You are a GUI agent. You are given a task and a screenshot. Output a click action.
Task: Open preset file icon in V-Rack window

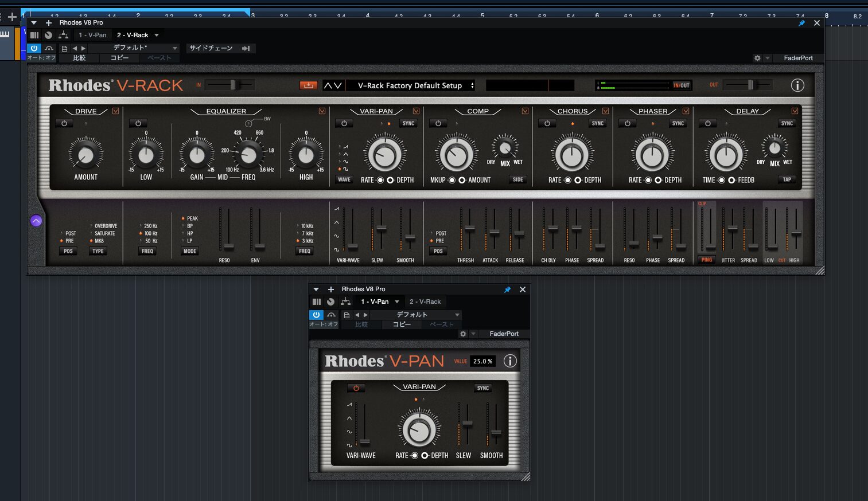[x=64, y=49]
